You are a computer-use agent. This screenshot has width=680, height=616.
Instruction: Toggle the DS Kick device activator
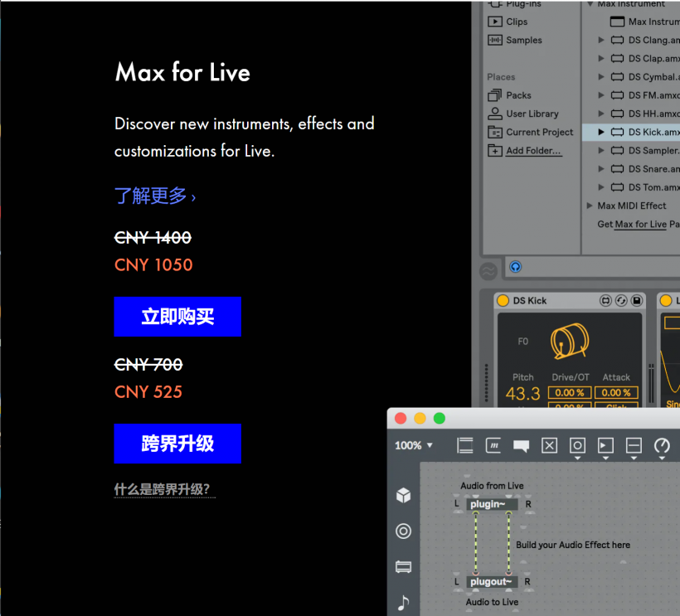click(x=503, y=300)
